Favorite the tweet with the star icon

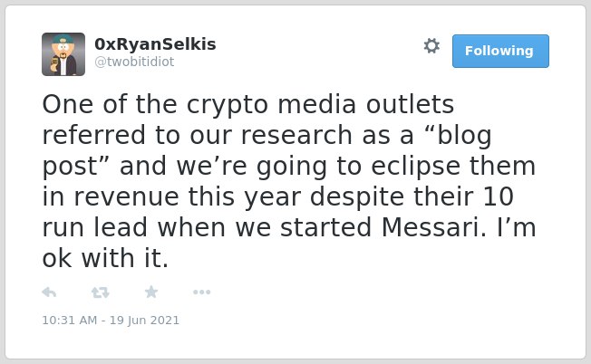(x=151, y=292)
